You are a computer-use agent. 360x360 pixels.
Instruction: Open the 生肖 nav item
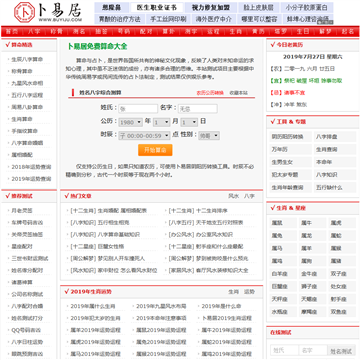coord(235,32)
